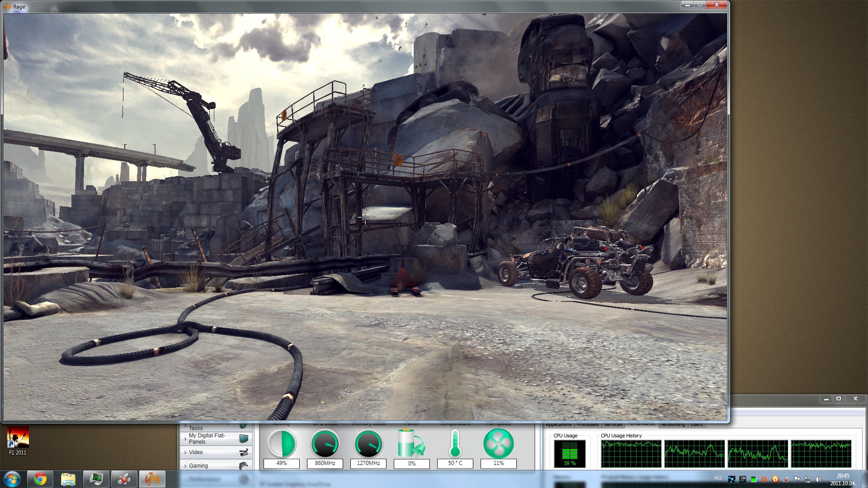
Task: Click the network connection tray icon
Action: 807,479
